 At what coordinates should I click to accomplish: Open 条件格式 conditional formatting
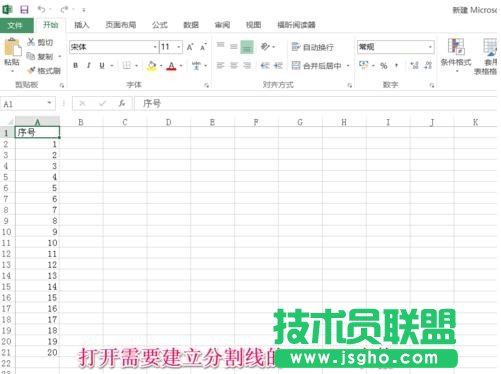(456, 54)
